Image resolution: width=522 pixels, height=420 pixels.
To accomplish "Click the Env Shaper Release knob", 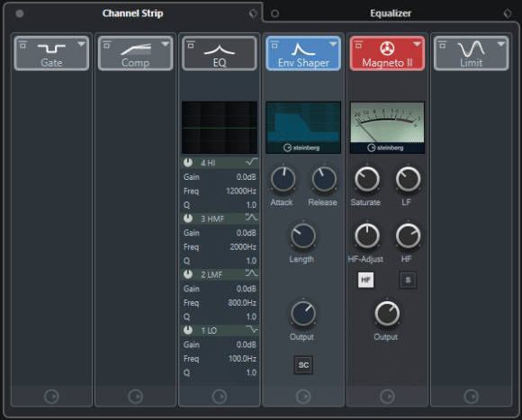I will point(324,179).
